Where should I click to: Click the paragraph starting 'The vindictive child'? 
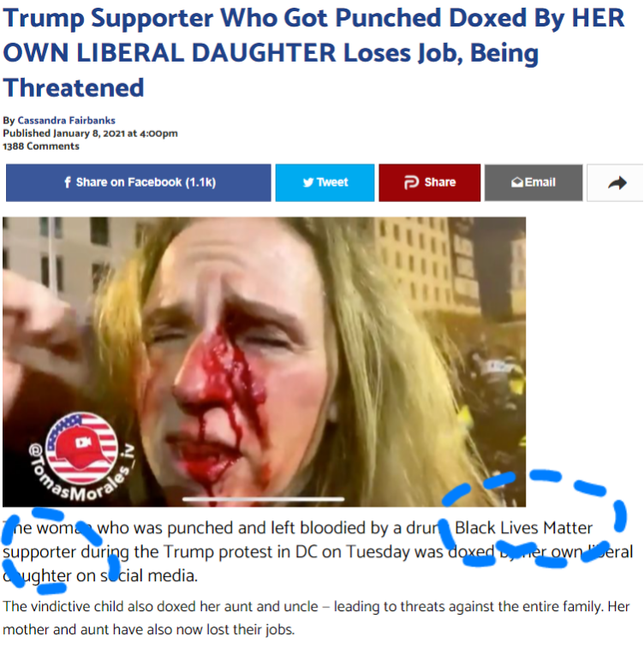pos(316,618)
